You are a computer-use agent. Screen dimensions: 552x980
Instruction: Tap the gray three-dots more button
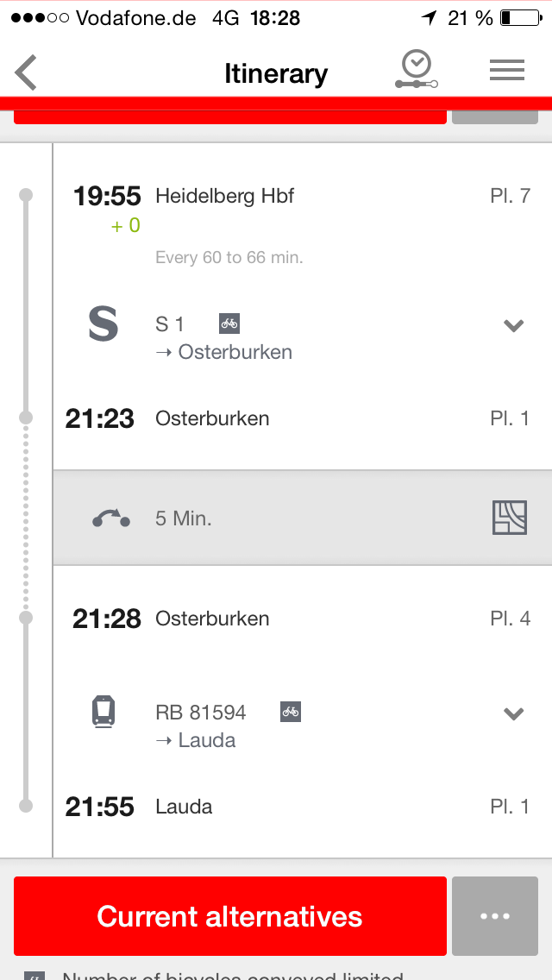click(495, 916)
